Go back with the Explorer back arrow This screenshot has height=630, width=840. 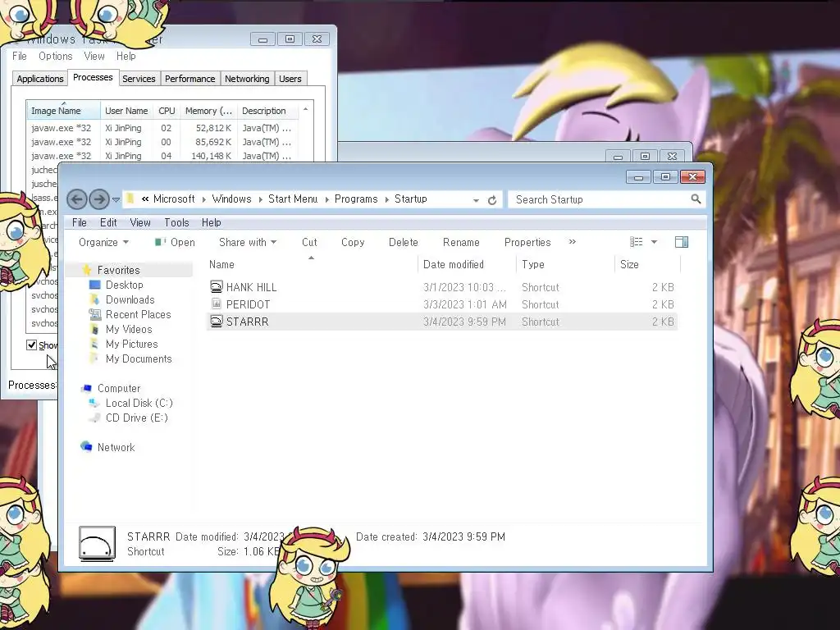coord(76,200)
